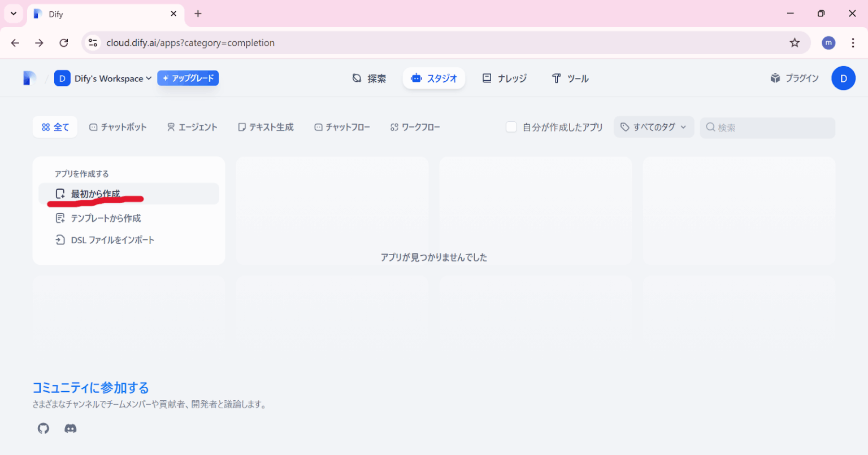The width and height of the screenshot is (868, 455).
Task: Open Dify's GitHub page
Action: click(44, 428)
